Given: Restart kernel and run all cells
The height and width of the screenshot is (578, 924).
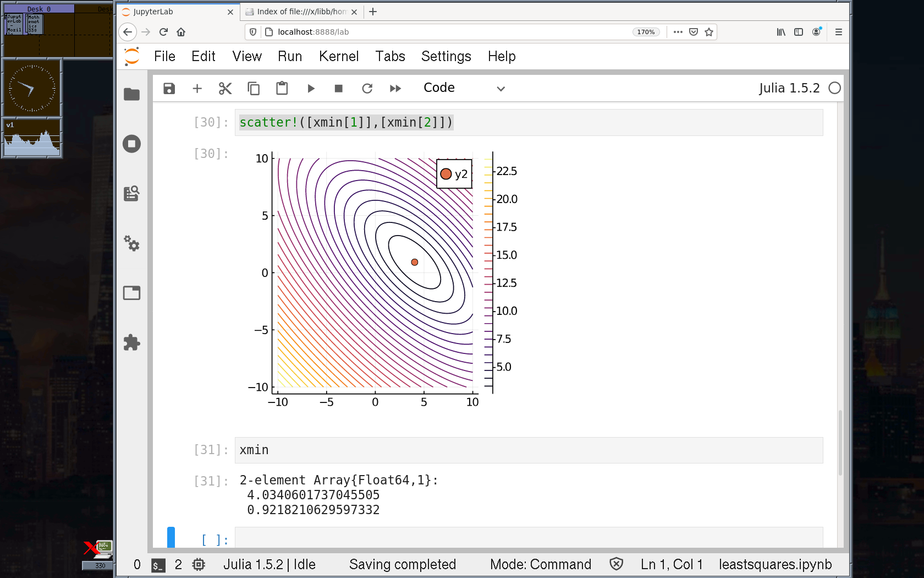Looking at the screenshot, I should [395, 89].
